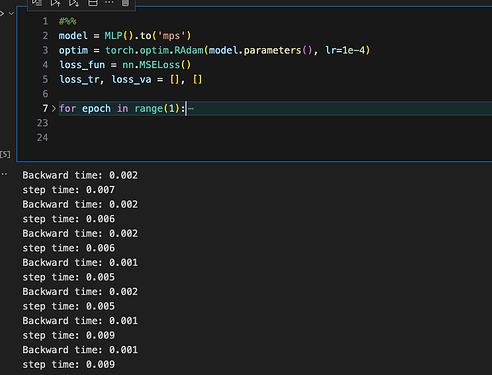Execute cells above via toolbar icon

(56, 3)
